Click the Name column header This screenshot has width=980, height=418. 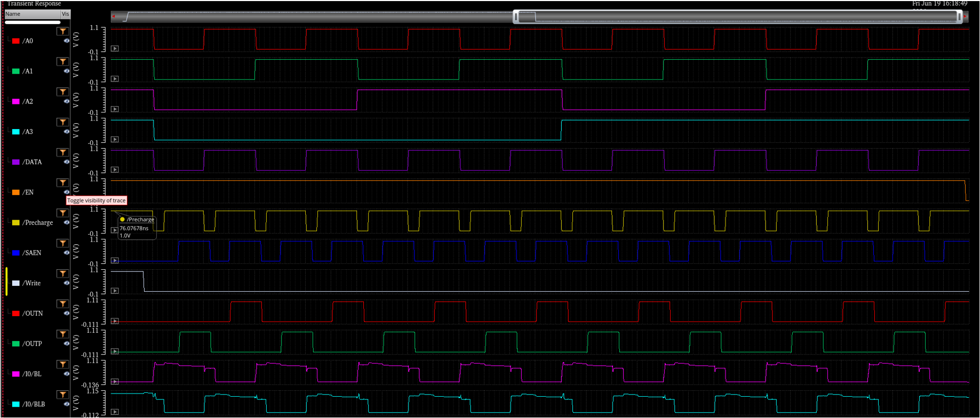click(32, 14)
